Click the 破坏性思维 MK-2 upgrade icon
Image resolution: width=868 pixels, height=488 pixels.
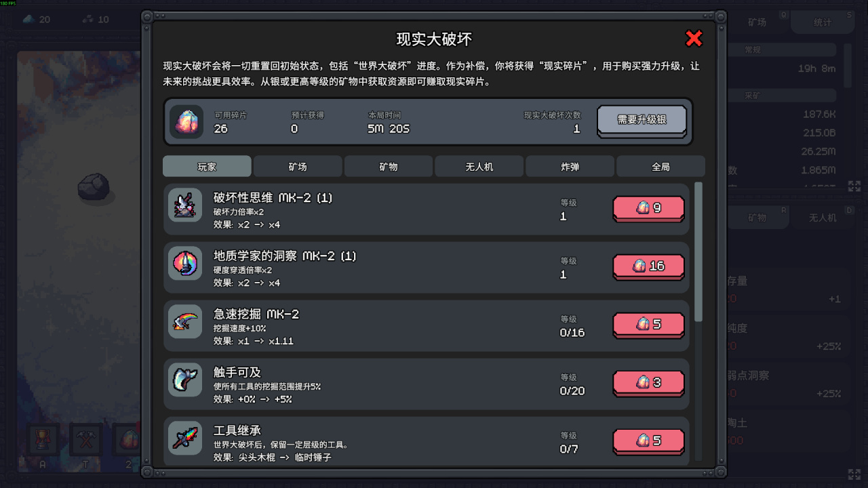tap(185, 205)
